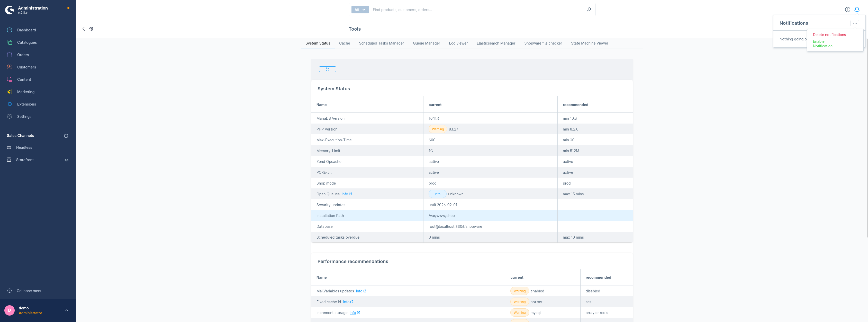Choose Enable Notification menu entry
Image resolution: width=868 pixels, height=322 pixels.
(822, 44)
